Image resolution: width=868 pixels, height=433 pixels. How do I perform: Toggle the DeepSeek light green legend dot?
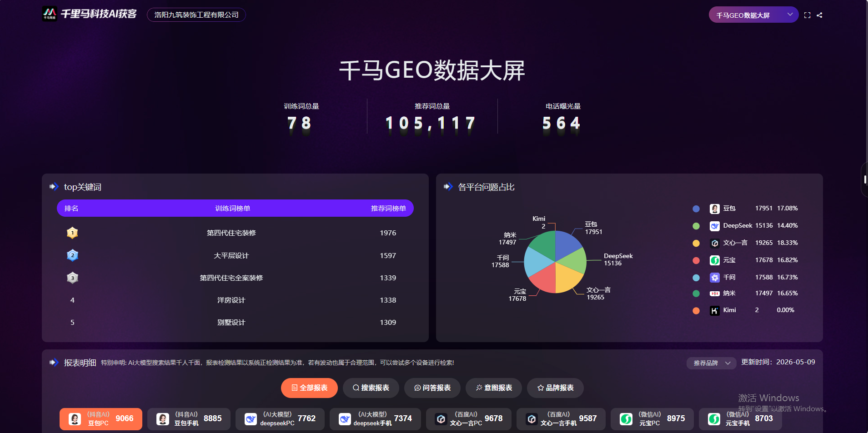[696, 226]
